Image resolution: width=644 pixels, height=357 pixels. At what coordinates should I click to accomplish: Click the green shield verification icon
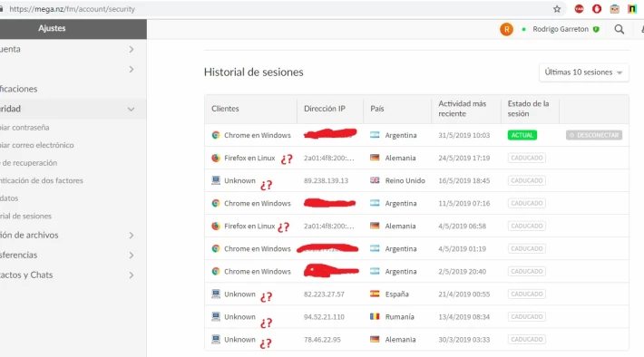pyautogui.click(x=596, y=29)
